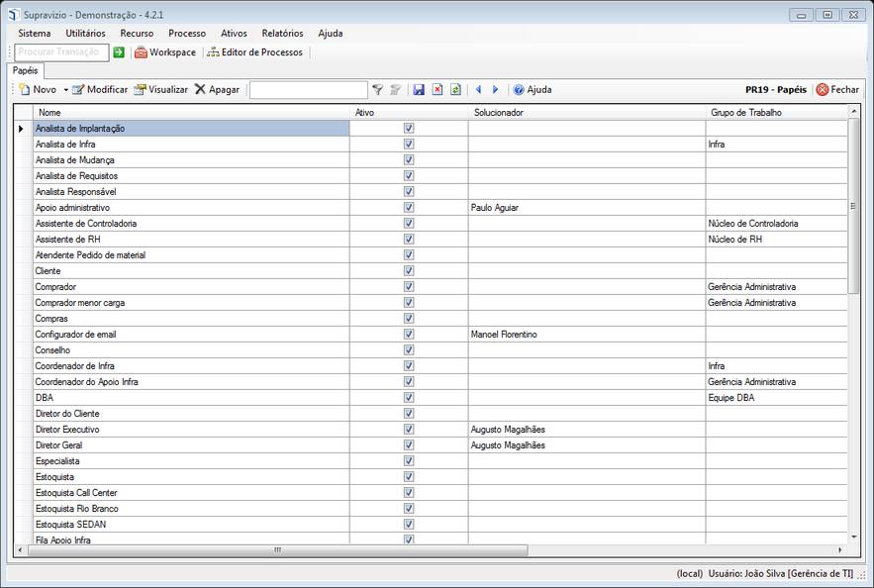Open the Ativos menu
This screenshot has height=588, width=874.
(x=234, y=34)
